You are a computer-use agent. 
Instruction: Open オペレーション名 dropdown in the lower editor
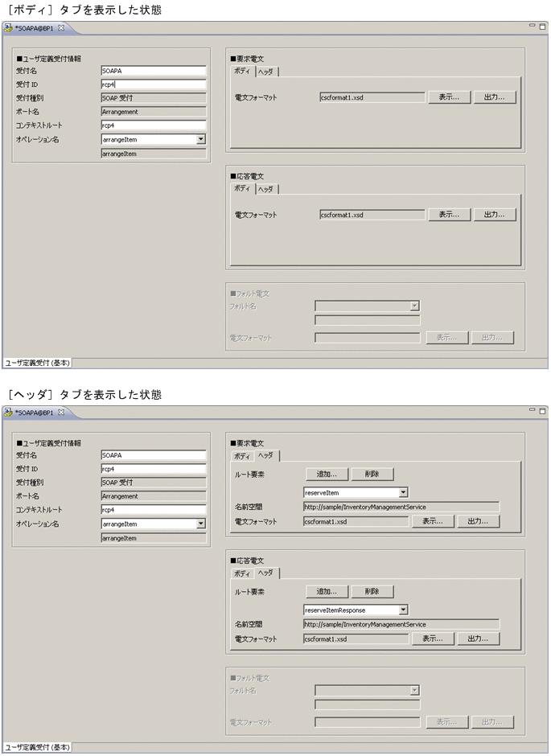pyautogui.click(x=201, y=524)
